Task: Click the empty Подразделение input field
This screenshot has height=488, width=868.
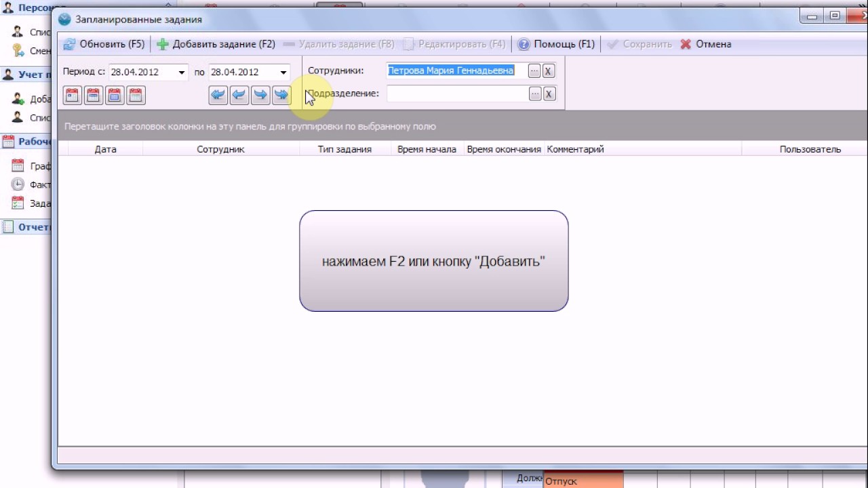Action: 457,94
